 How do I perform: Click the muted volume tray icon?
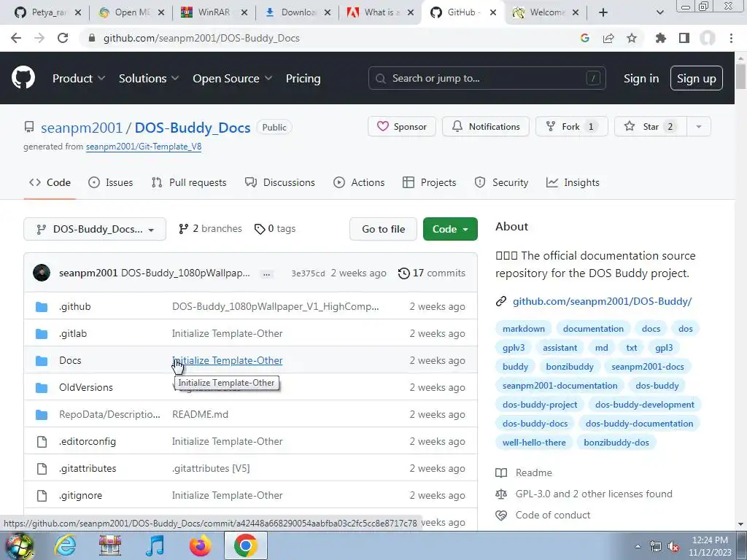pos(673,547)
